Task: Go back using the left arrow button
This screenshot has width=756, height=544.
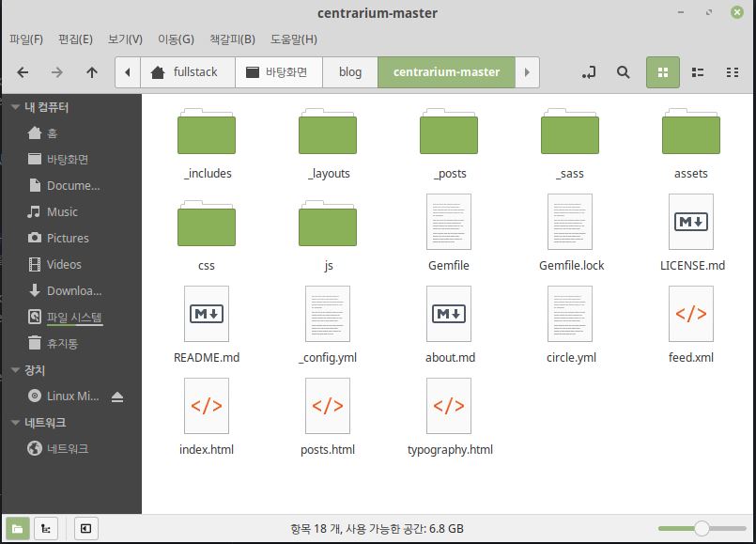Action: 23,72
